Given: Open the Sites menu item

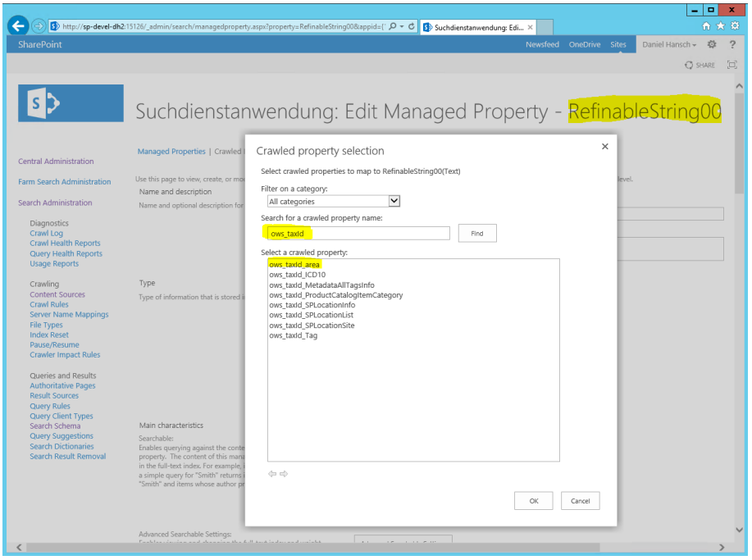Looking at the screenshot, I should (x=618, y=45).
